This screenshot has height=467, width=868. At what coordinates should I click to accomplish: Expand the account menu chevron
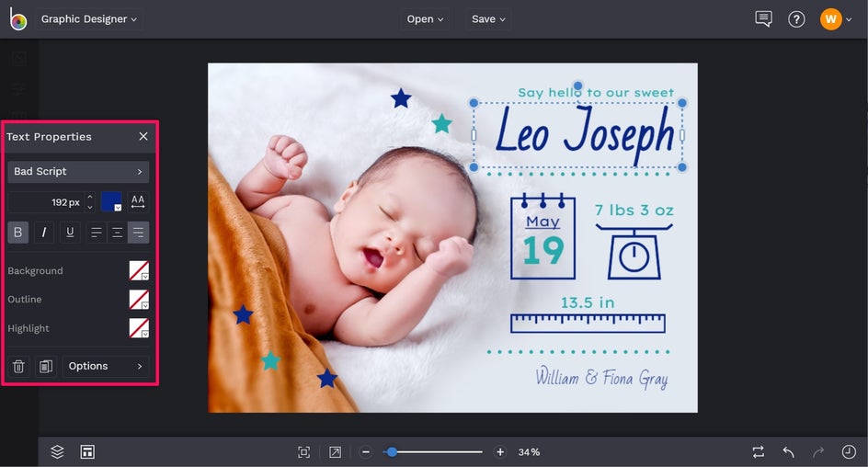coord(849,20)
